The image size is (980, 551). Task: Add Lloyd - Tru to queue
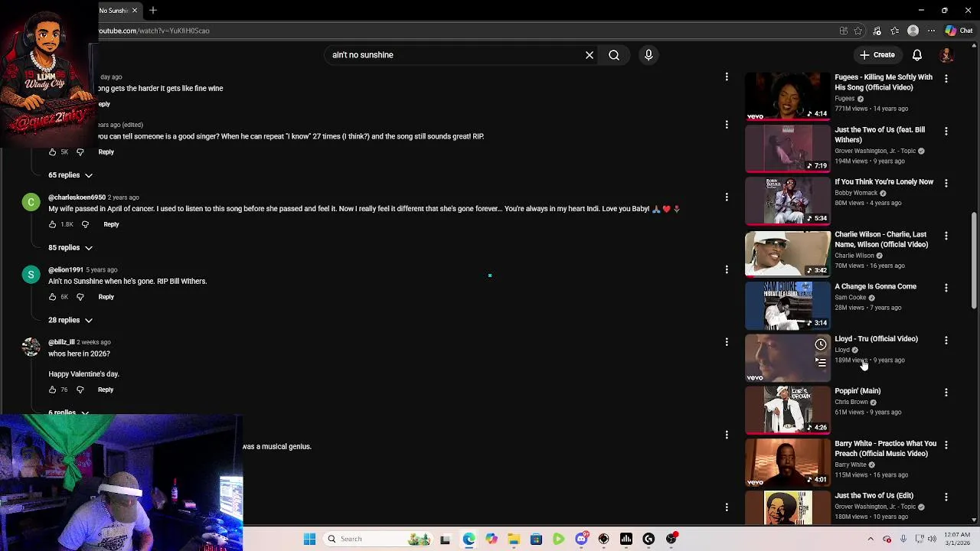(821, 362)
